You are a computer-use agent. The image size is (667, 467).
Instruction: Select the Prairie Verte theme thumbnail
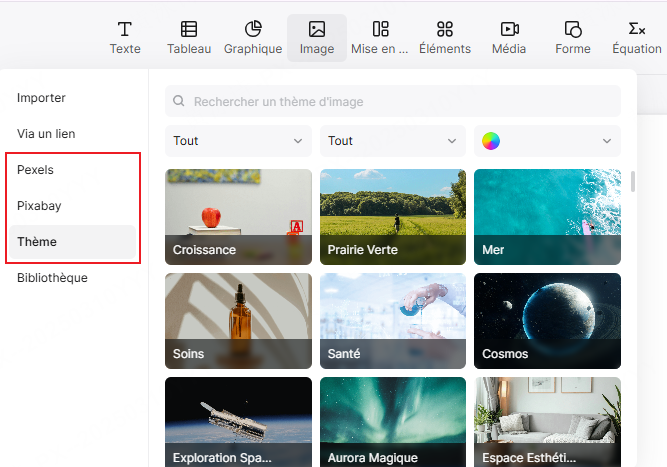coord(393,216)
